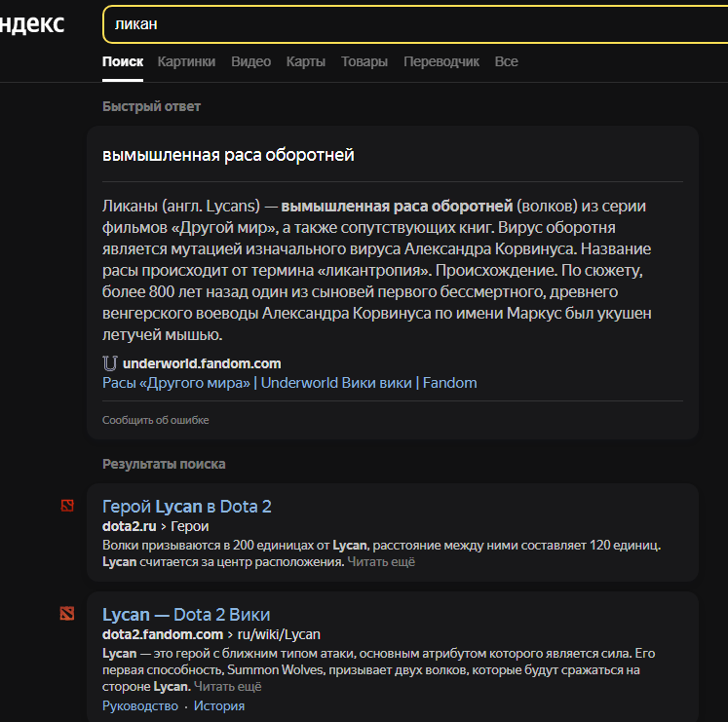Switch to the Переводчик tab
728x722 pixels.
441,61
